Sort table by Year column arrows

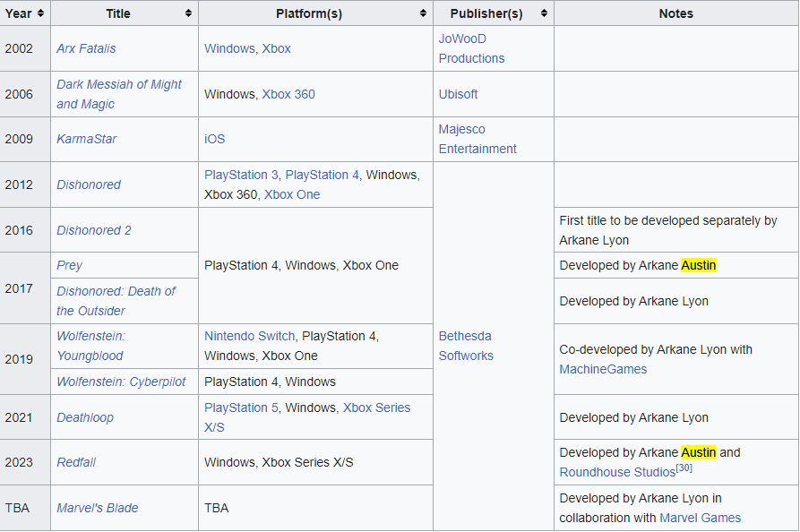41,13
